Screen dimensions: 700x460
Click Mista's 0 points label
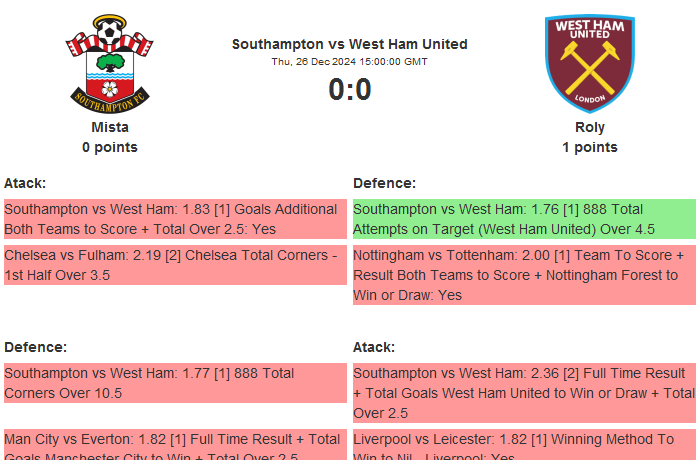pos(110,147)
